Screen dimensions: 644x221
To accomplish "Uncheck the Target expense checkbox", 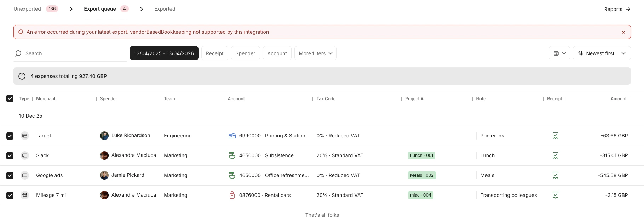I will click(10, 136).
